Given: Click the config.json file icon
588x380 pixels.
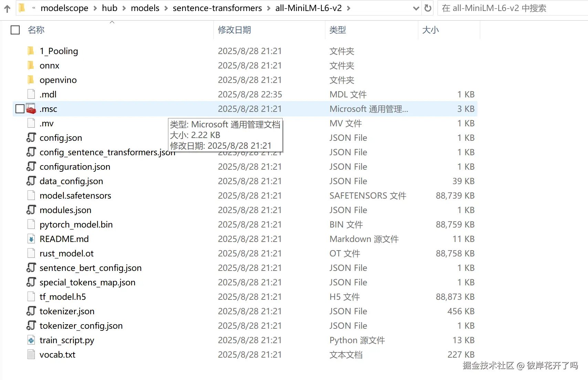Looking at the screenshot, I should point(31,138).
